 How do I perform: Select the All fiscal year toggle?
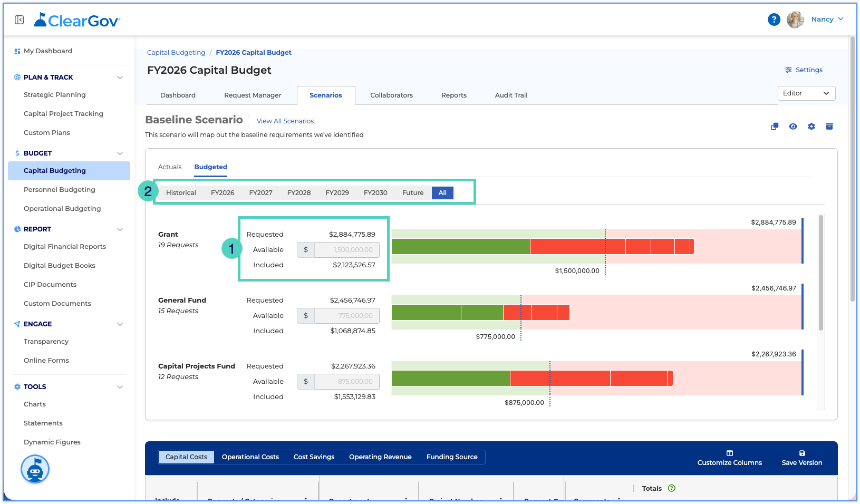pos(442,193)
